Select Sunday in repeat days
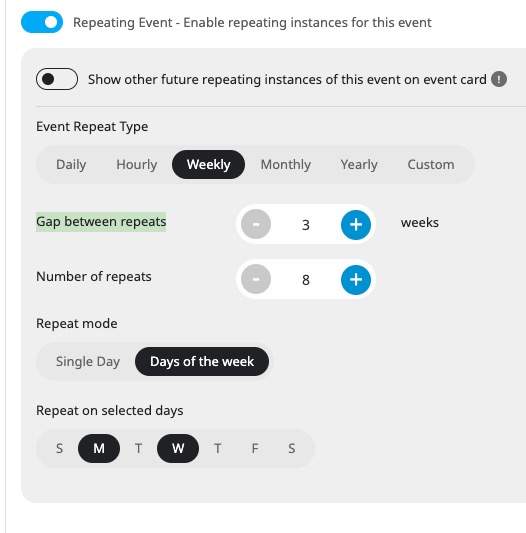 coord(59,448)
